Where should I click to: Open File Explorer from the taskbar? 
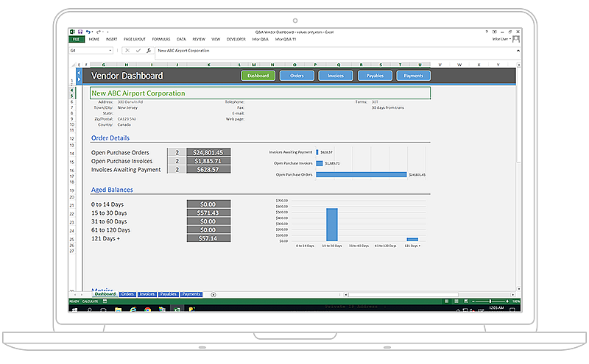pyautogui.click(x=119, y=310)
